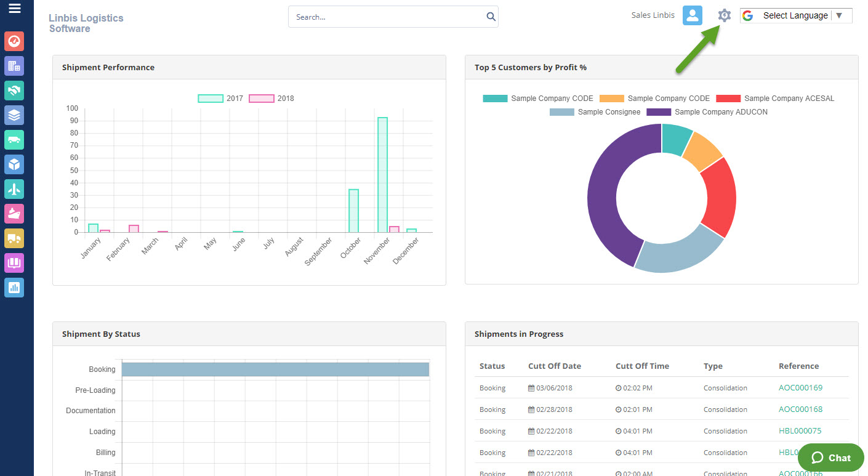Click the yellow delivery truck icon
Image resolution: width=868 pixels, height=476 pixels.
click(x=14, y=238)
